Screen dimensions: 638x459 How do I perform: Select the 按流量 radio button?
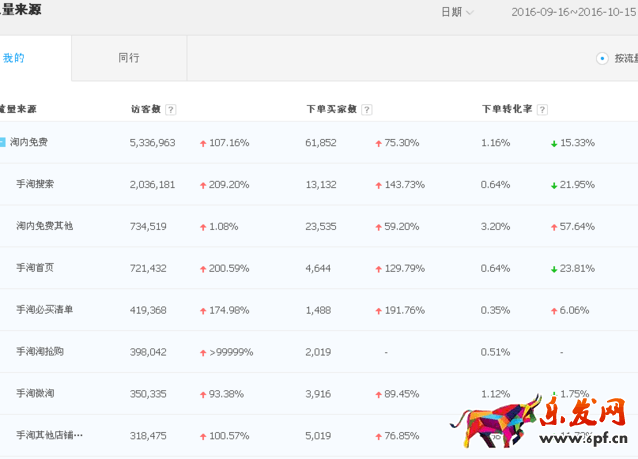point(602,58)
